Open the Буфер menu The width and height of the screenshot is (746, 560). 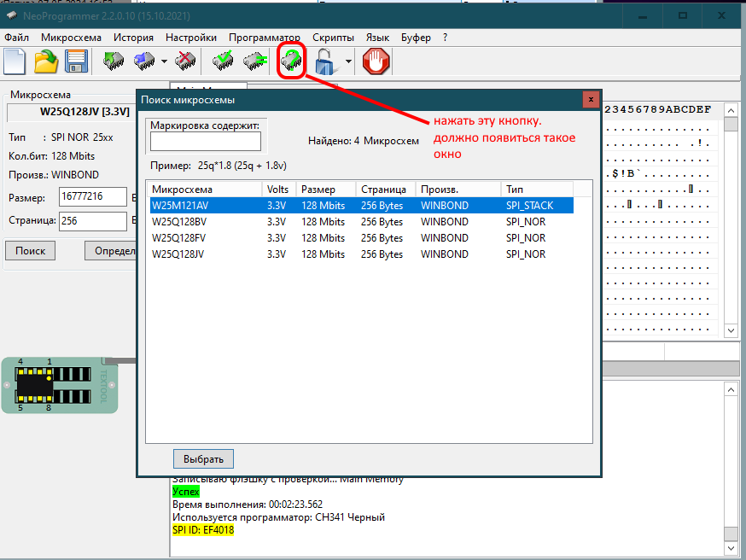(x=416, y=38)
